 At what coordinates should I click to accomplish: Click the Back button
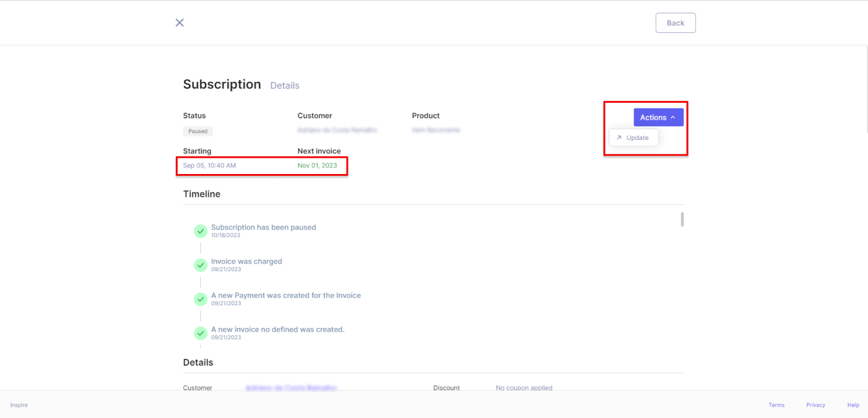(x=675, y=23)
